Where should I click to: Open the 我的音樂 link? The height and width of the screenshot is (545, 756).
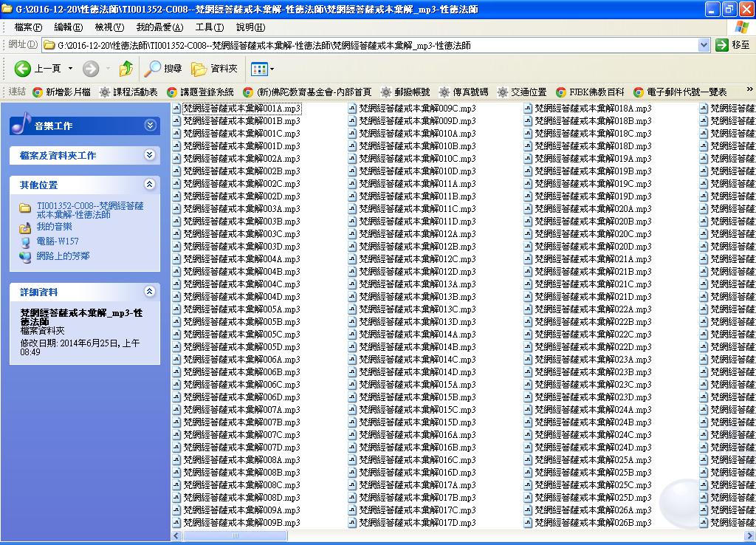tap(54, 227)
